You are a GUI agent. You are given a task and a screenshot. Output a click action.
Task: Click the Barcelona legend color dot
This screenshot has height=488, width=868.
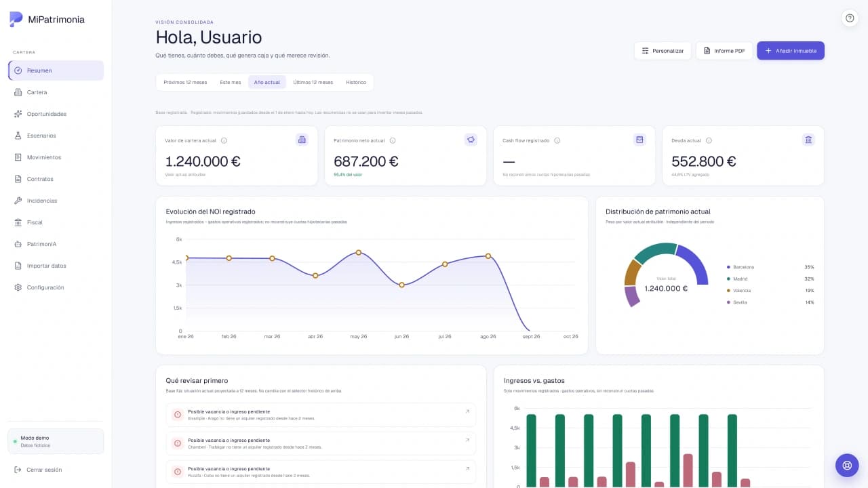[x=728, y=267]
